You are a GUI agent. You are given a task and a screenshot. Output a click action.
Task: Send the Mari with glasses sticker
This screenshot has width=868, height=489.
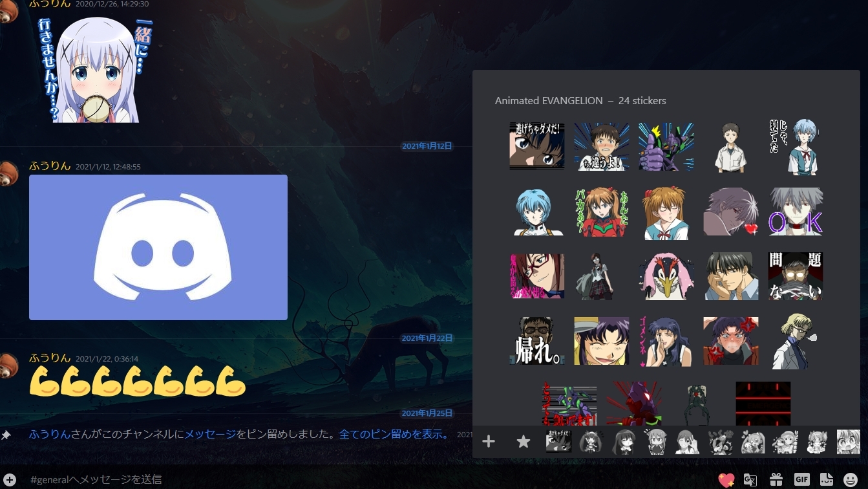[x=537, y=276]
